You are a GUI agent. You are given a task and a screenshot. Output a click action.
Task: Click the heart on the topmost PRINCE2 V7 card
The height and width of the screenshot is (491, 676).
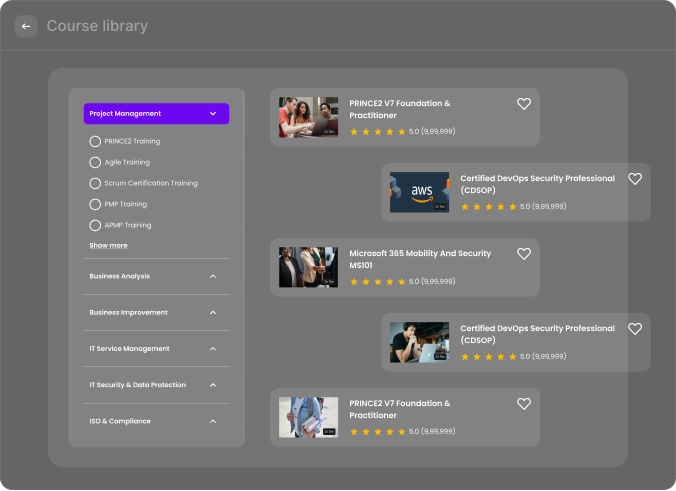pos(524,104)
